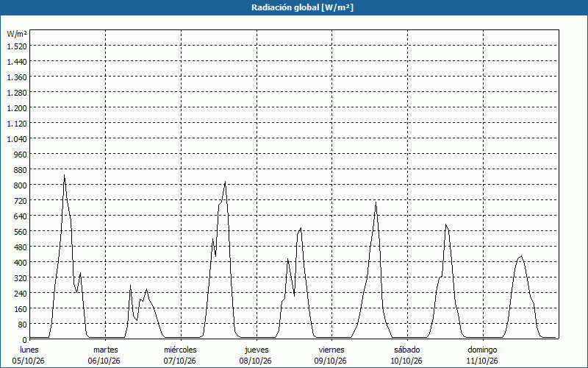
Task: Select the 'domingo' day label
Action: [482, 350]
